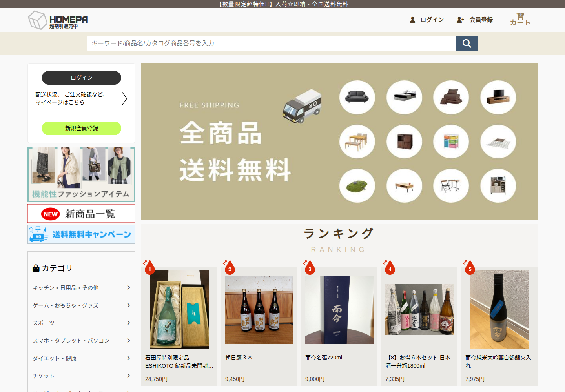Click the dining table set circle icon
The image size is (565, 392).
coord(357,142)
